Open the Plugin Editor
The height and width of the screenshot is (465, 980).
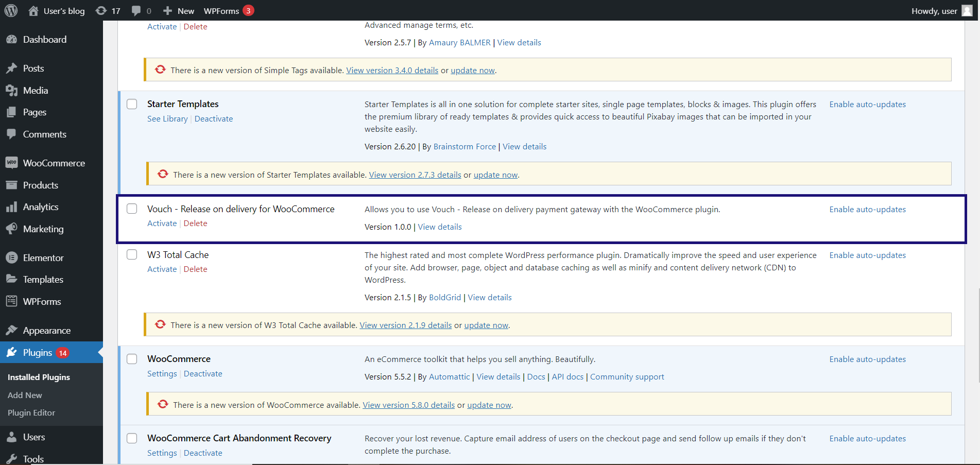click(31, 412)
